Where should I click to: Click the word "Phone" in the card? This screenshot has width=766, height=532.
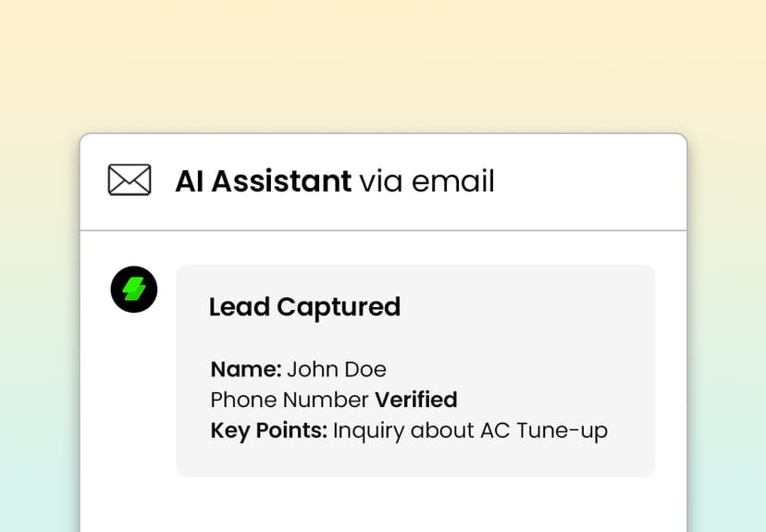241,400
